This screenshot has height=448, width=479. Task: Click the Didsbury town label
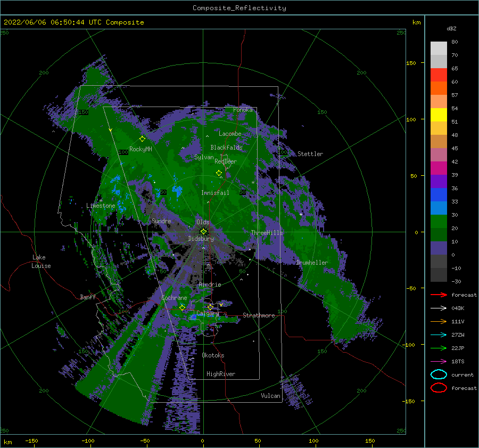tap(201, 239)
